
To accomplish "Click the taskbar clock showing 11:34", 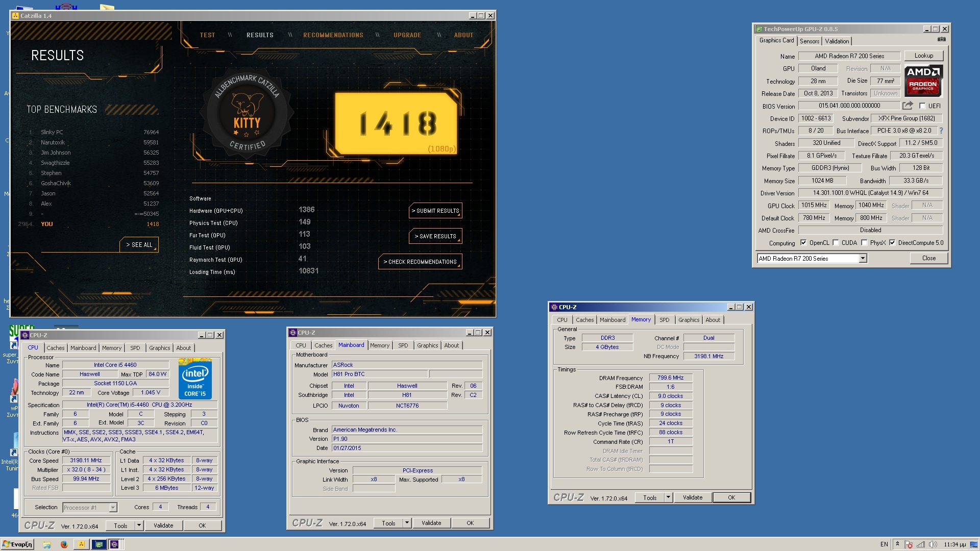I will pos(955,544).
